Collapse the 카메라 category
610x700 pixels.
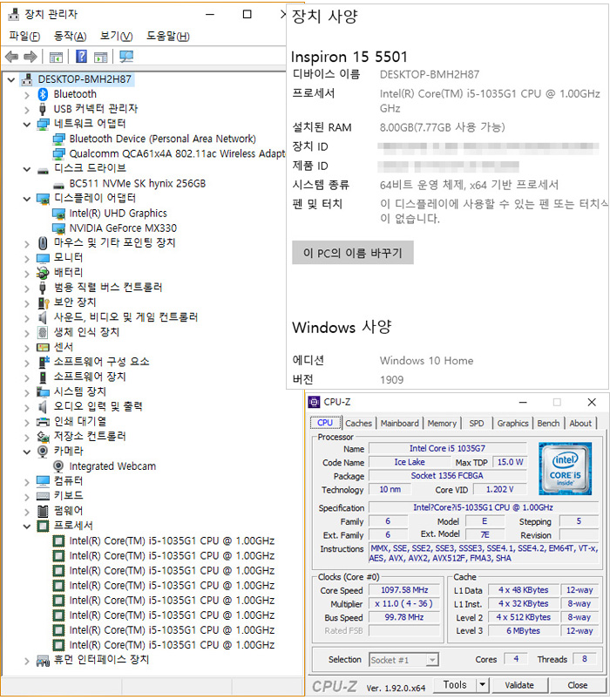[x=27, y=452]
